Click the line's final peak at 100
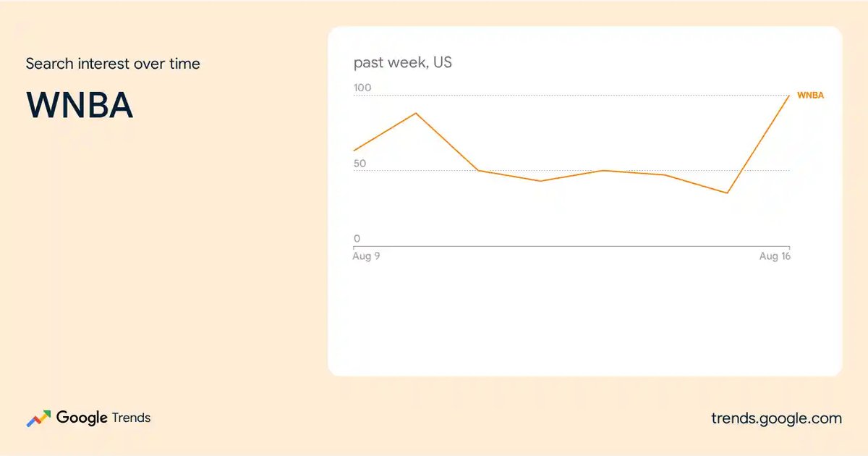868x456 pixels. pos(789,96)
